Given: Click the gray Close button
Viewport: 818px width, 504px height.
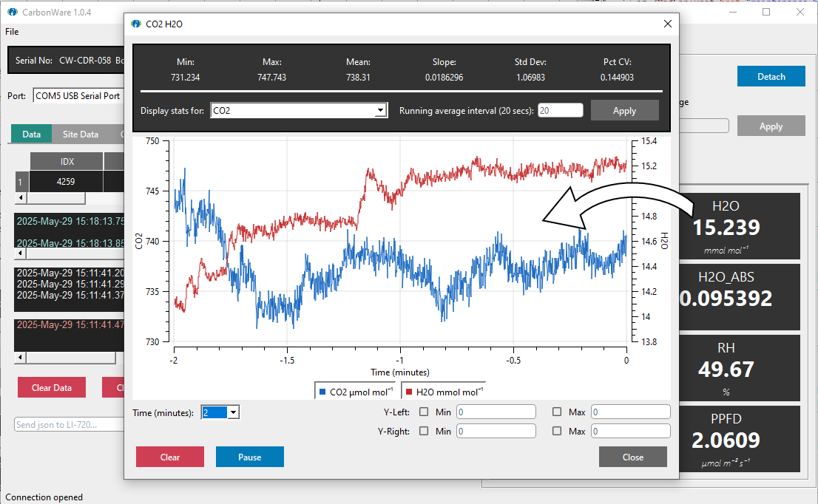Looking at the screenshot, I should 633,457.
